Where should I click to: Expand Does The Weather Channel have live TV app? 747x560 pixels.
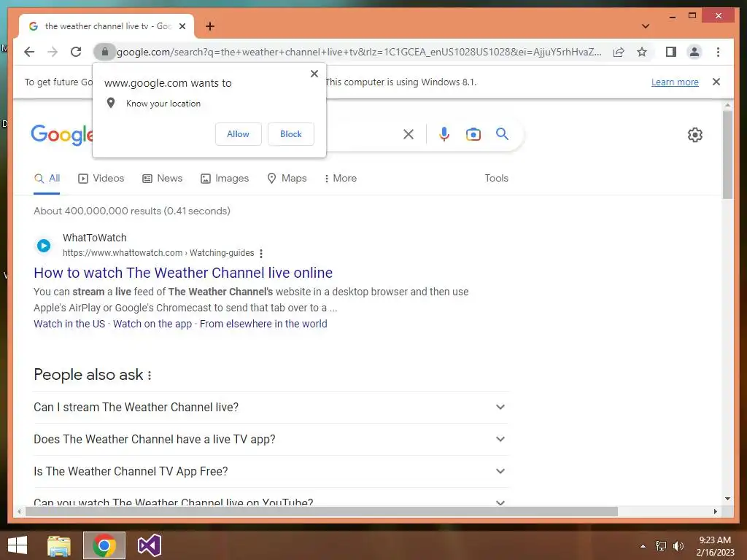[x=271, y=439]
